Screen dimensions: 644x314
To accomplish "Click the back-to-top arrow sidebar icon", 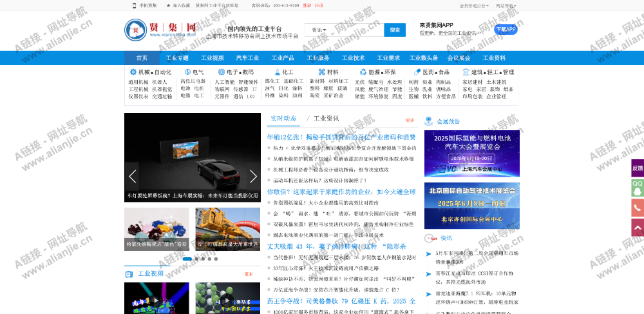I will (638, 228).
